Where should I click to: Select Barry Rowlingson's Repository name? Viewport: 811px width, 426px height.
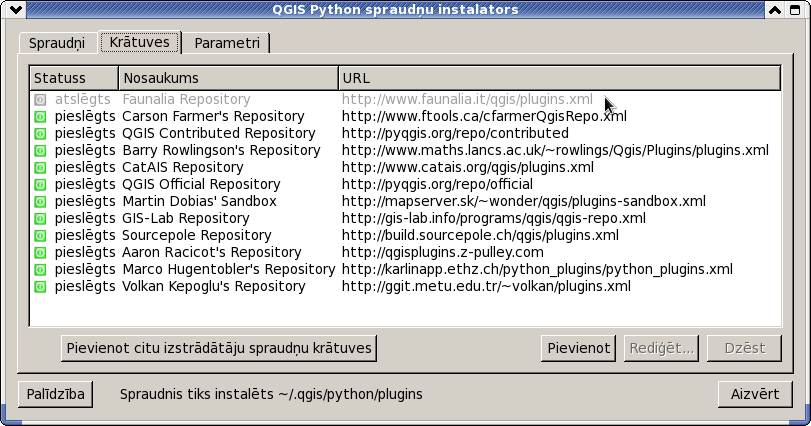(x=221, y=150)
